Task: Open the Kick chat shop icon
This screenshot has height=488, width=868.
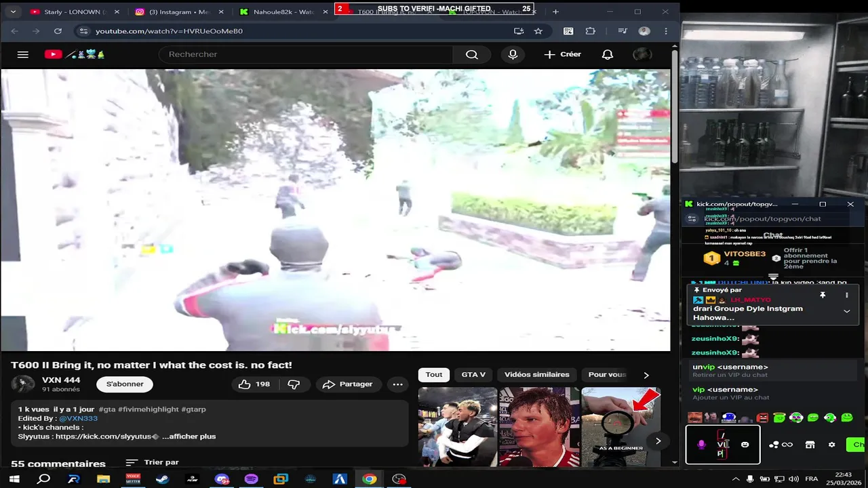Action: point(810,445)
